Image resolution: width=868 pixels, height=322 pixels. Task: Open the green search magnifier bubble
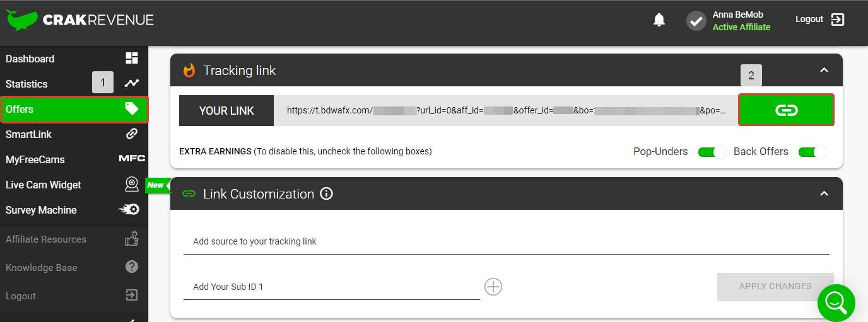(x=836, y=303)
